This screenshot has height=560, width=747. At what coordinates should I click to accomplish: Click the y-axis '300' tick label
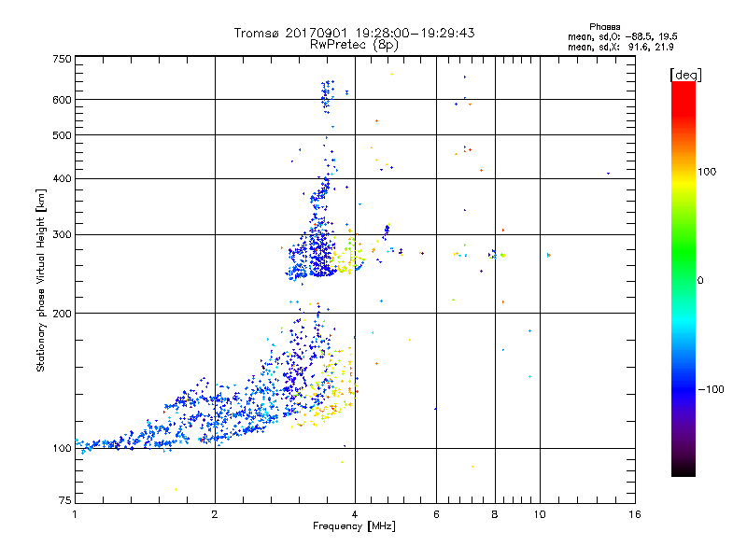click(63, 234)
